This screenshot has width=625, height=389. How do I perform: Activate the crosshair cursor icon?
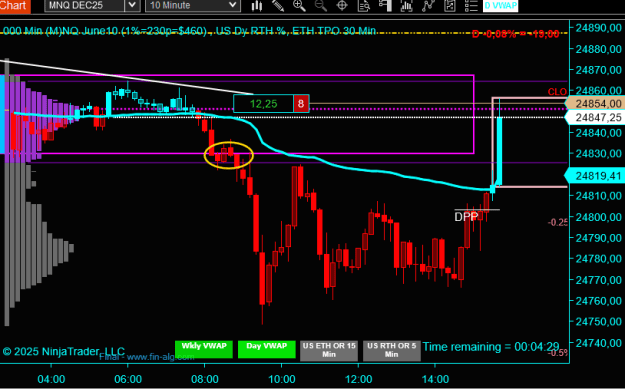[342, 6]
